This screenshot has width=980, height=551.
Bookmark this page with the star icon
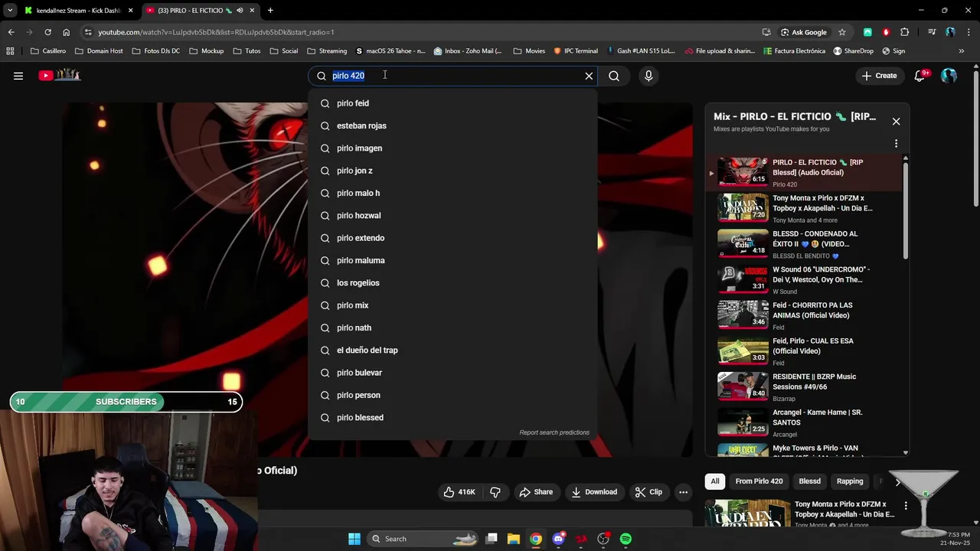coord(842,32)
